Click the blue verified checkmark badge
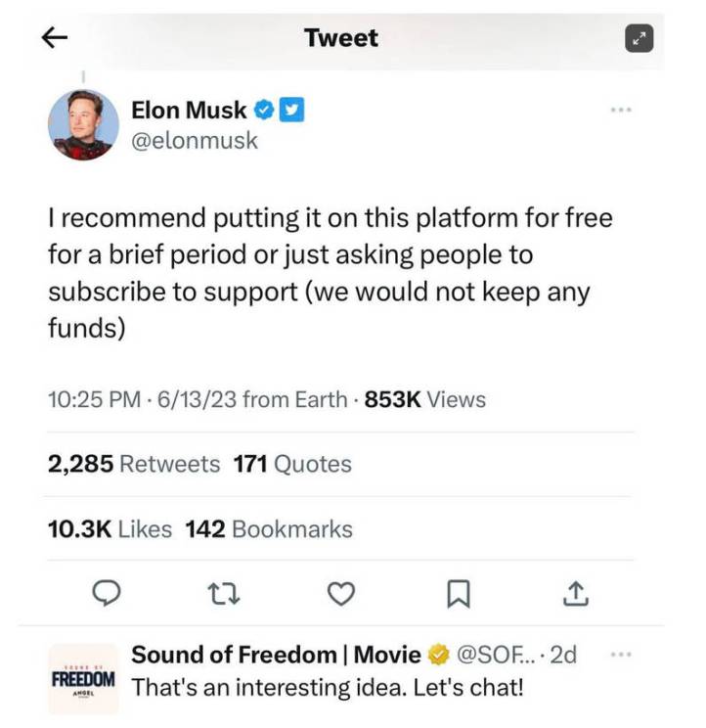 coord(265,111)
